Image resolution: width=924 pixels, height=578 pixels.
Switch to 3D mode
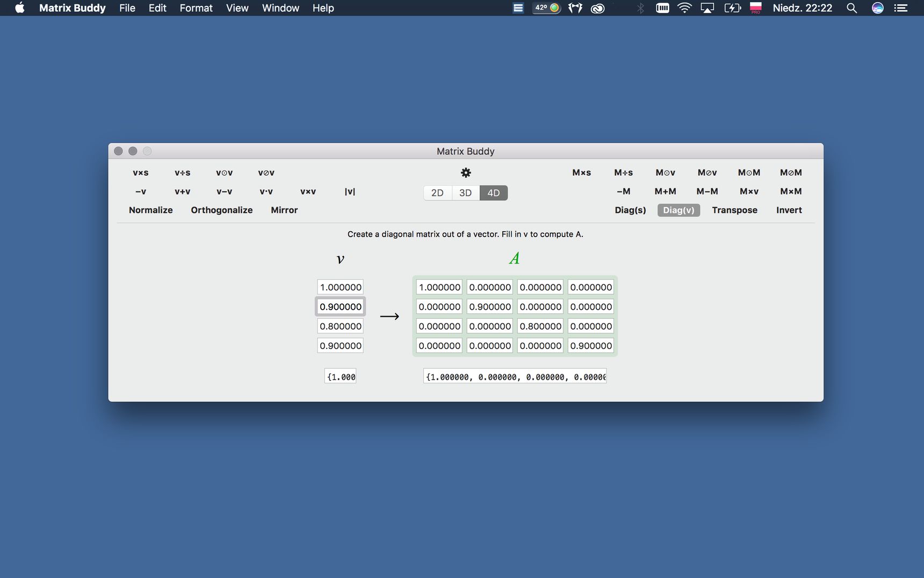[x=466, y=192]
